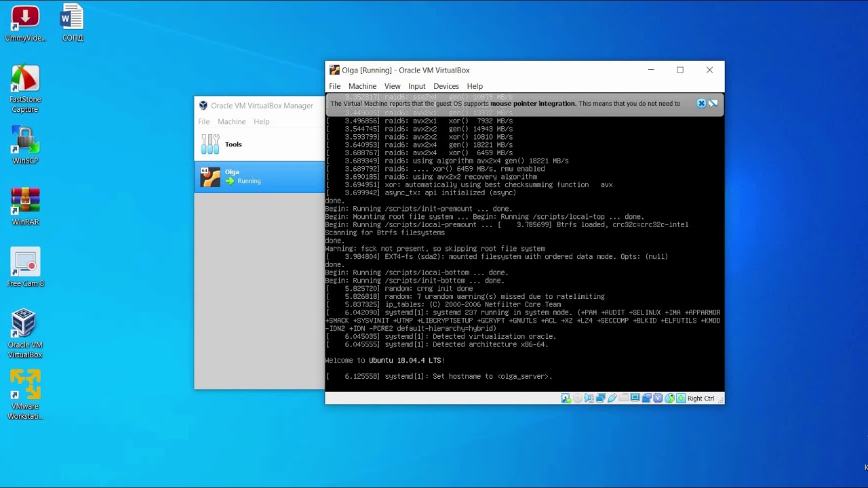The height and width of the screenshot is (488, 868).
Task: Click the network adapters status icon
Action: [600, 399]
